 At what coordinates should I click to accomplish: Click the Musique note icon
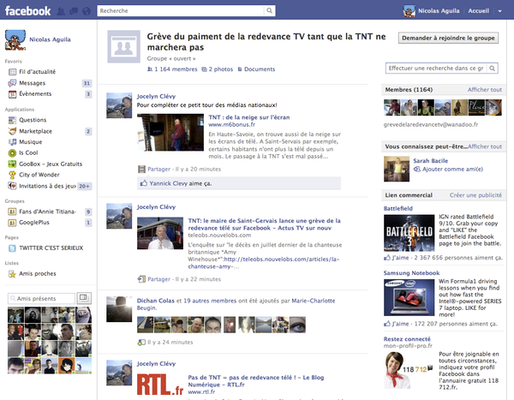(x=12, y=142)
